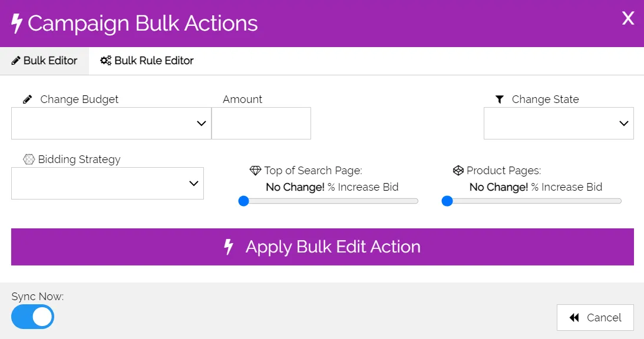
Task: Click the 'Amount' label text
Action: [242, 99]
